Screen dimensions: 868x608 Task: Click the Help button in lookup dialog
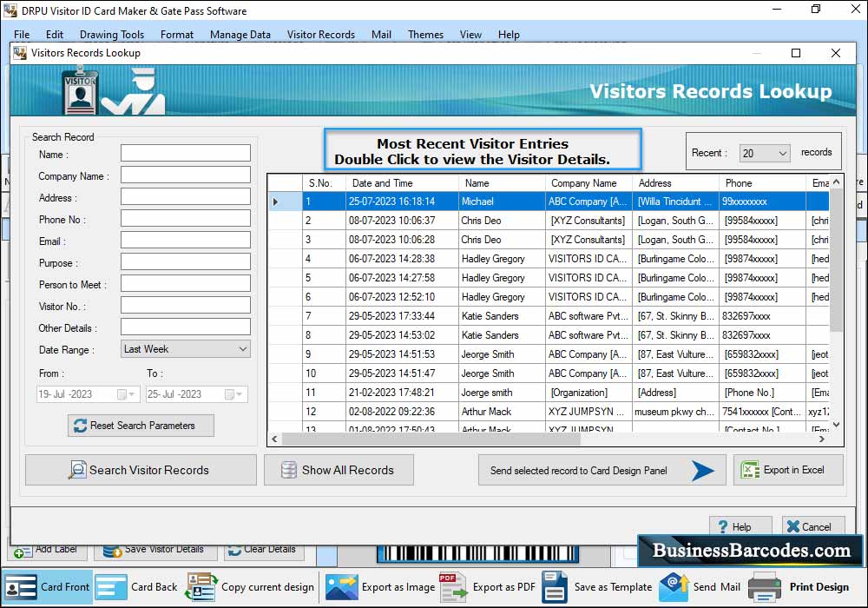pyautogui.click(x=740, y=526)
